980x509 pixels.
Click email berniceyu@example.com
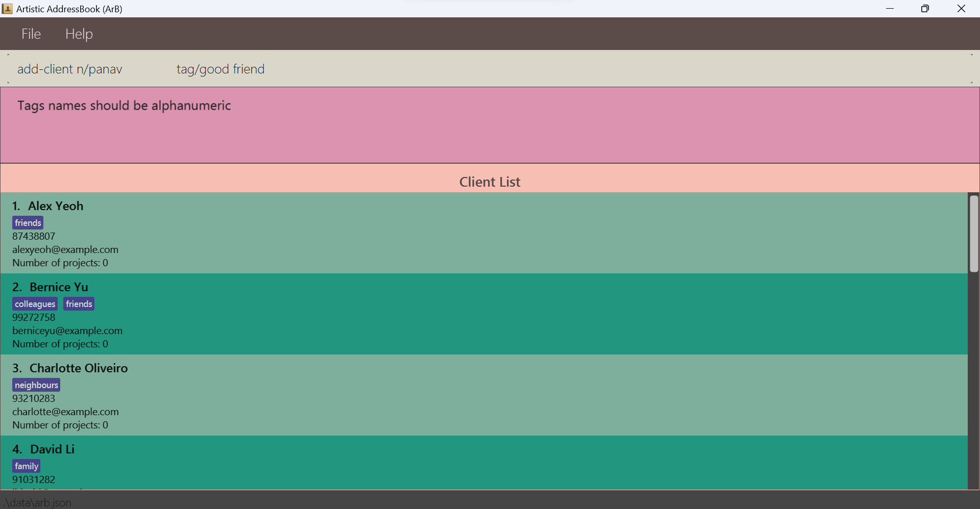(x=67, y=330)
